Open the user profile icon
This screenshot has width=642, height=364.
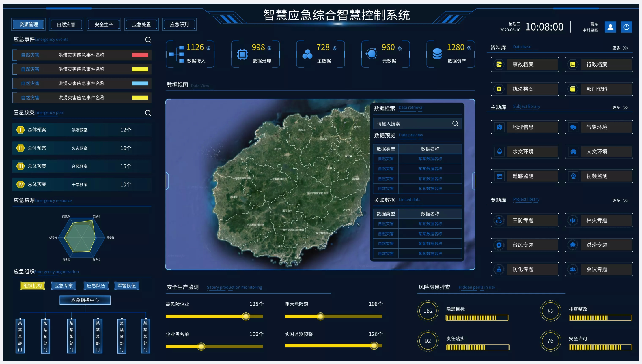point(610,27)
